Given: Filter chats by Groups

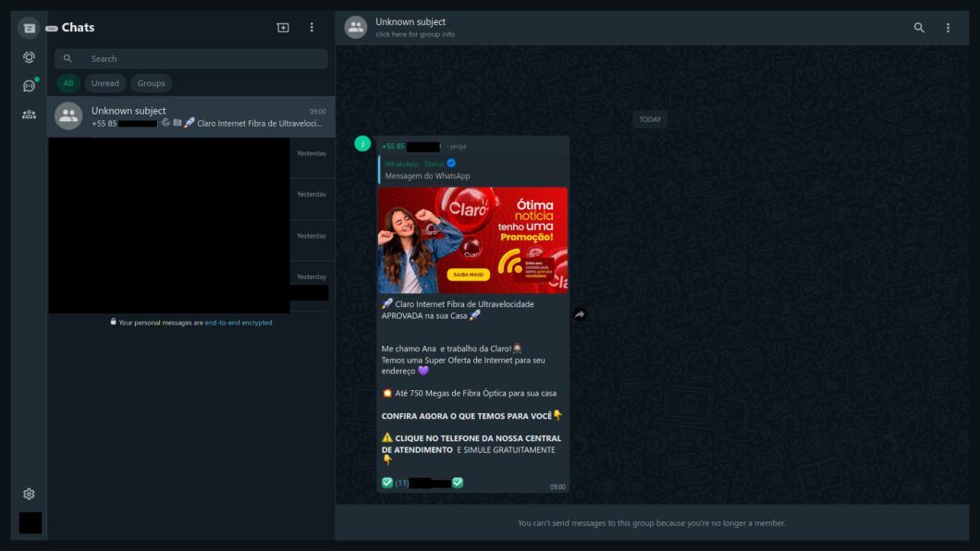Looking at the screenshot, I should click(x=151, y=82).
